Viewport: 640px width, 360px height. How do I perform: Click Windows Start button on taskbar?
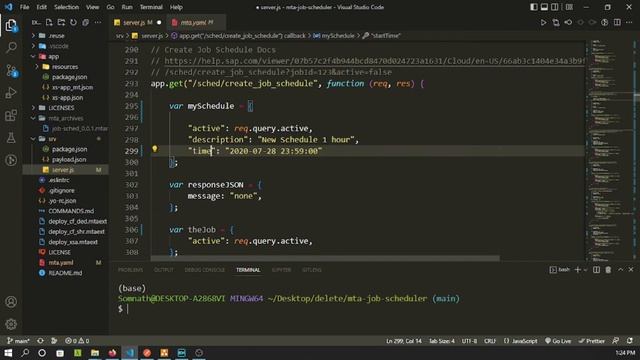[8, 353]
